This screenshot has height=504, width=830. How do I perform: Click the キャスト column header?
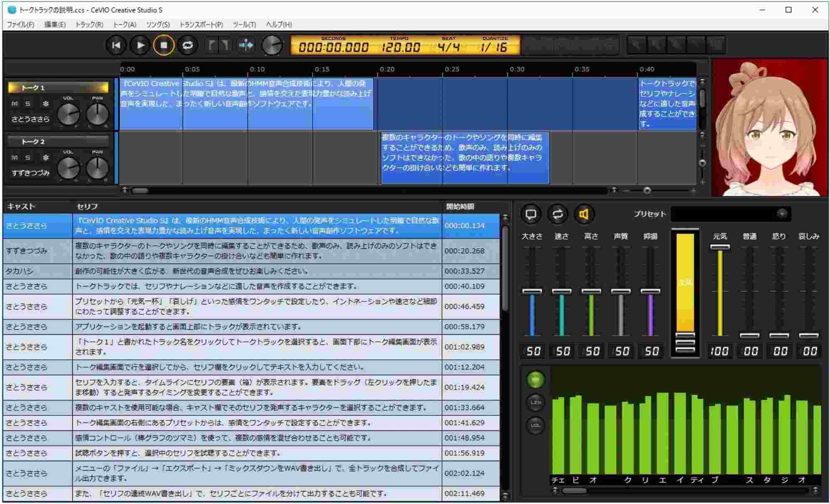coord(37,206)
